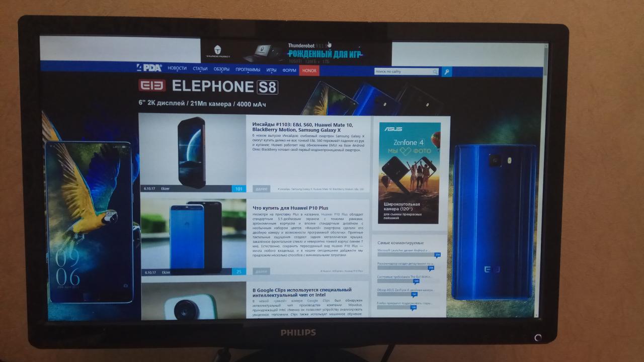644x362 pixels.
Task: Click 'далее' button under Huawei P10 article
Action: pyautogui.click(x=261, y=271)
